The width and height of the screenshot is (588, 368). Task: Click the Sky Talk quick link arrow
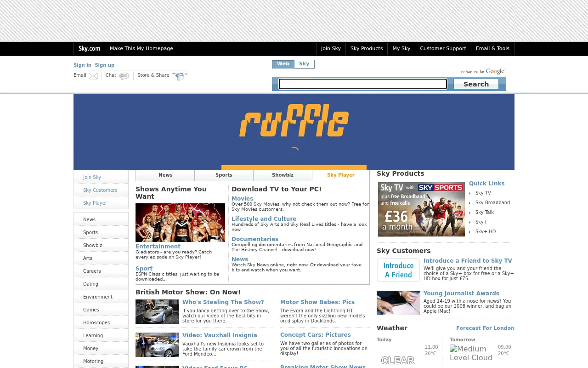tap(469, 213)
